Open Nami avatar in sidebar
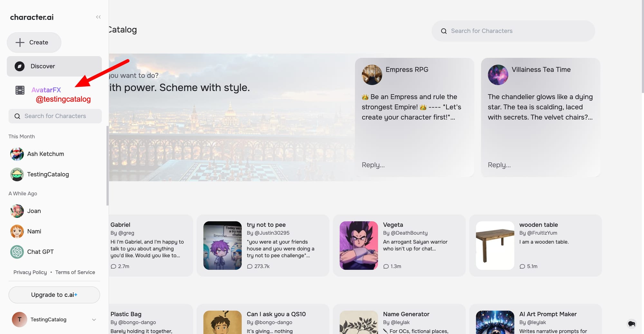The image size is (644, 334). [17, 231]
